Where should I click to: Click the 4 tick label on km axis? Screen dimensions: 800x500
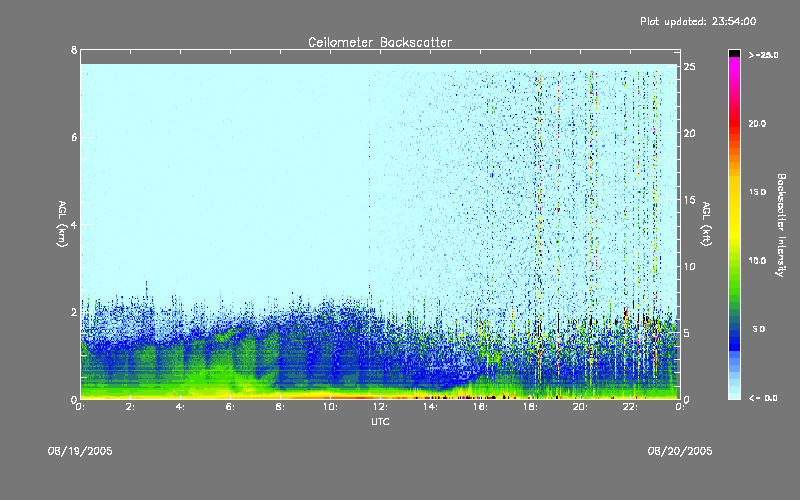point(74,224)
